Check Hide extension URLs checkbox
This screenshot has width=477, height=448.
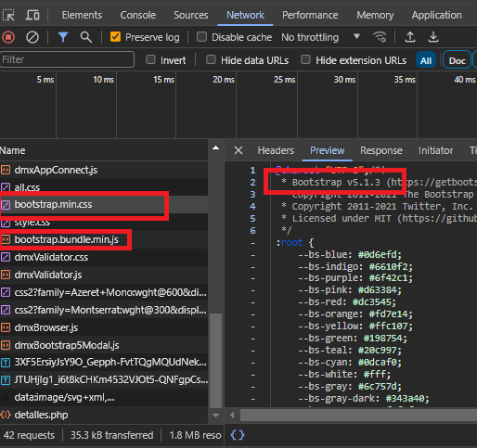305,59
